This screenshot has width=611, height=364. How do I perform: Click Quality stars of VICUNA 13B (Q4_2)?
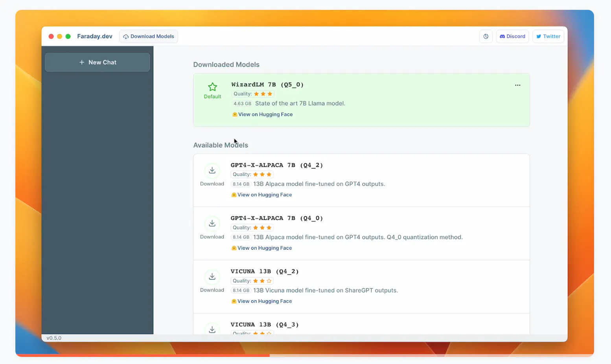(x=262, y=281)
